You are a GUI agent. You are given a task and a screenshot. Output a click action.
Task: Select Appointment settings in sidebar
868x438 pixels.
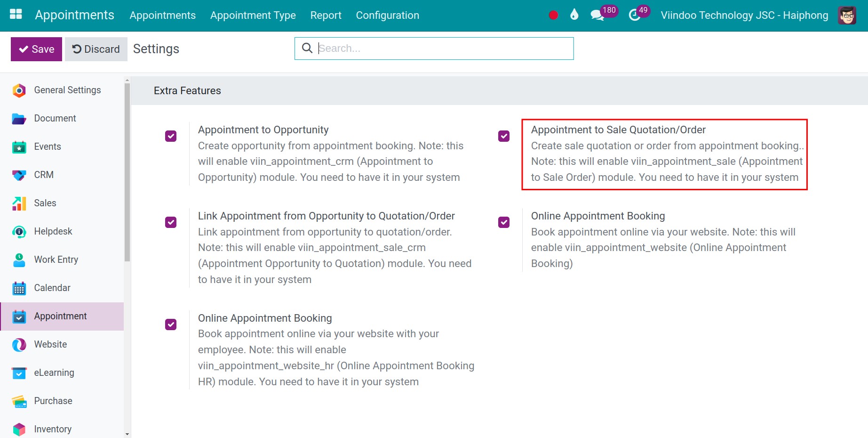(x=62, y=316)
